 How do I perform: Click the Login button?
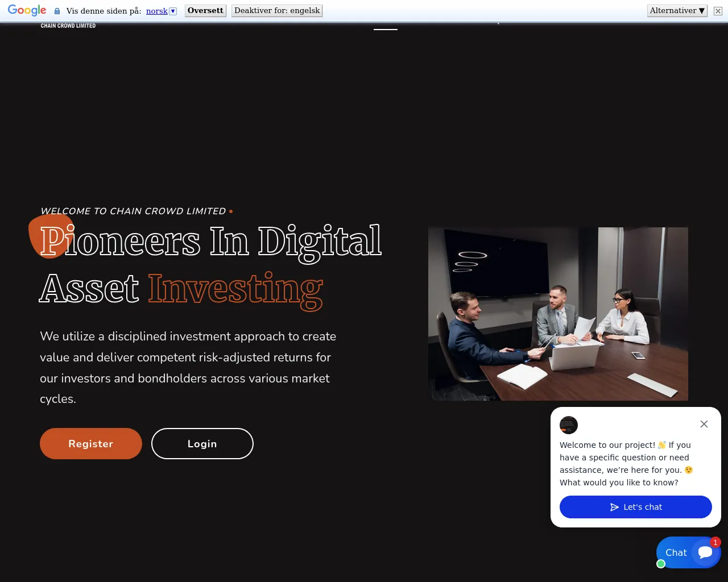coord(202,444)
